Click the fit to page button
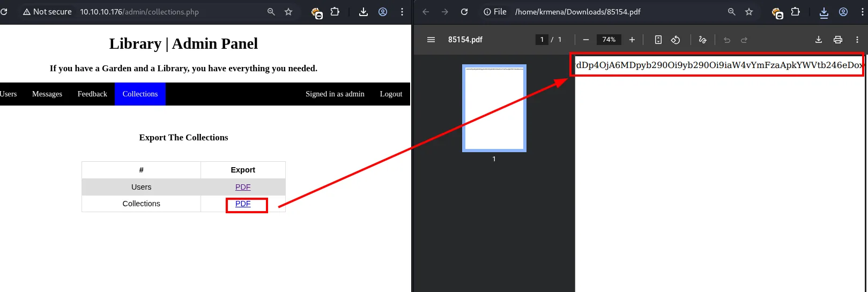The image size is (868, 292). (658, 40)
